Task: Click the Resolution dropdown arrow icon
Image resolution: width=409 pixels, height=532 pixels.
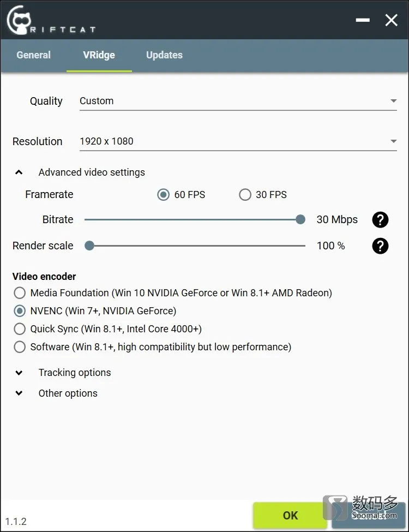Action: 393,141
